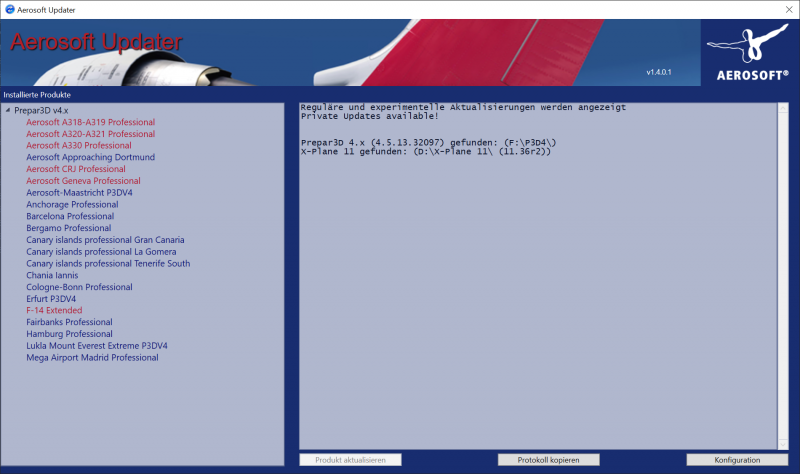Image resolution: width=800 pixels, height=474 pixels.
Task: Select Lukla Mount Everest Extreme P3DV4
Action: tap(97, 346)
